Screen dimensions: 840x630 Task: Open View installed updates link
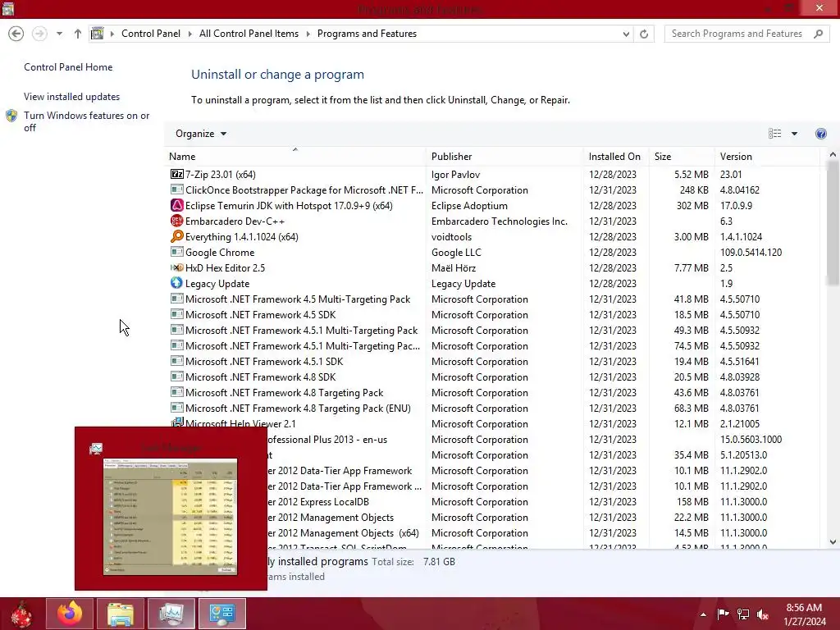72,97
